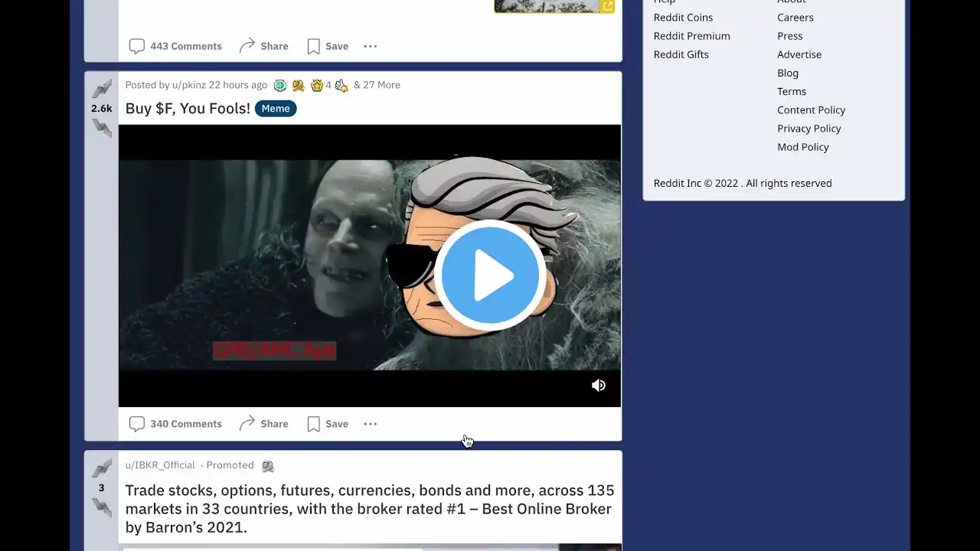Click the "Promoted" label
This screenshot has height=551, width=980.
coord(230,465)
